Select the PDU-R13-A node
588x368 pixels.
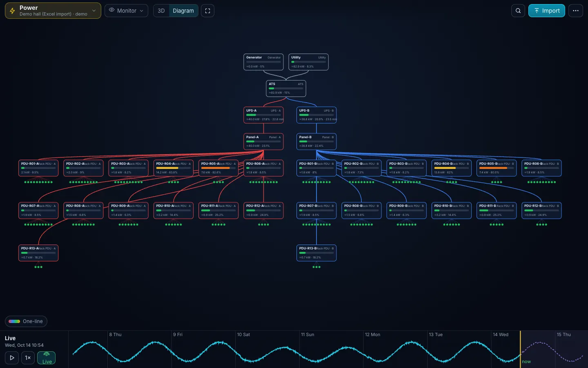click(x=38, y=253)
